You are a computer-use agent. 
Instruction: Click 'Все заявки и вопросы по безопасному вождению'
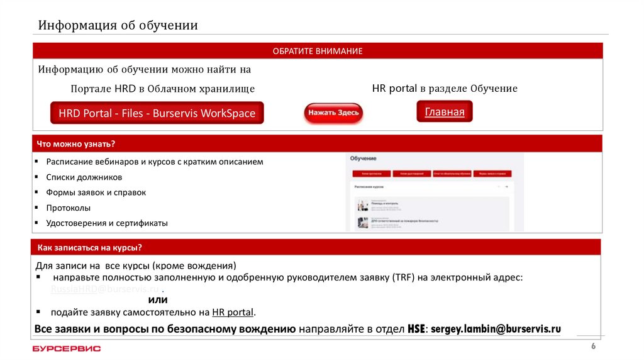click(x=165, y=329)
